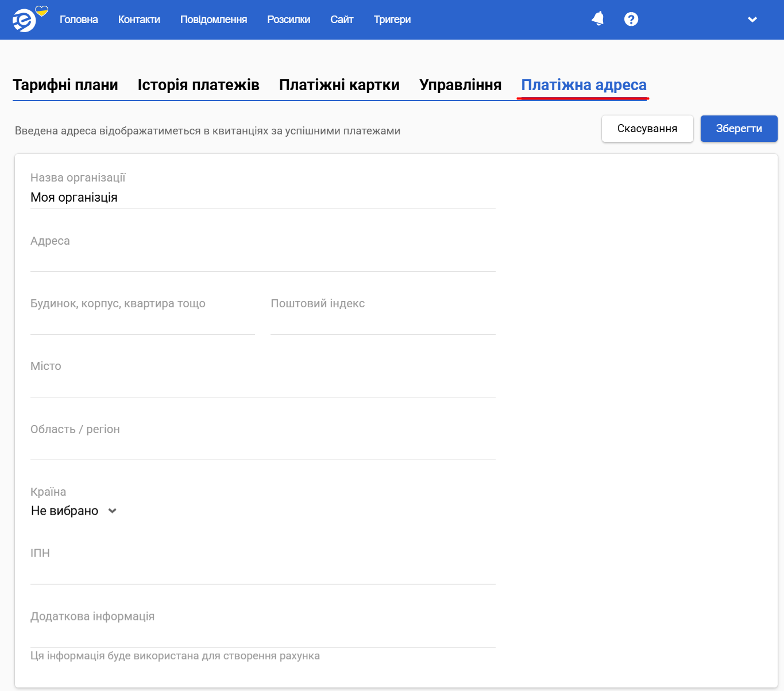The height and width of the screenshot is (691, 784).
Task: Open the notifications bell
Action: [598, 19]
